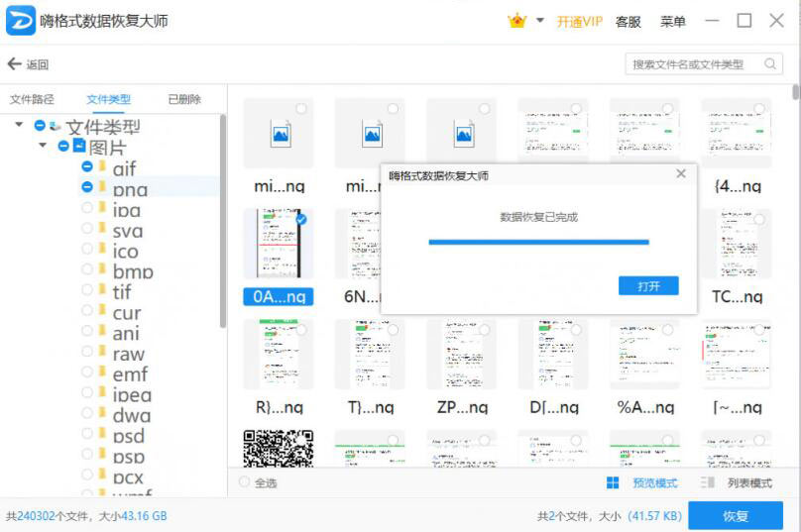Click the app logo icon in title bar
Image resolution: width=801 pixels, height=532 pixels.
[21, 21]
